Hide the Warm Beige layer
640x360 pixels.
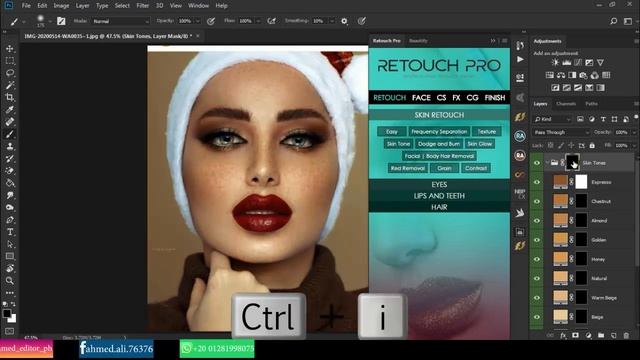tap(537, 298)
